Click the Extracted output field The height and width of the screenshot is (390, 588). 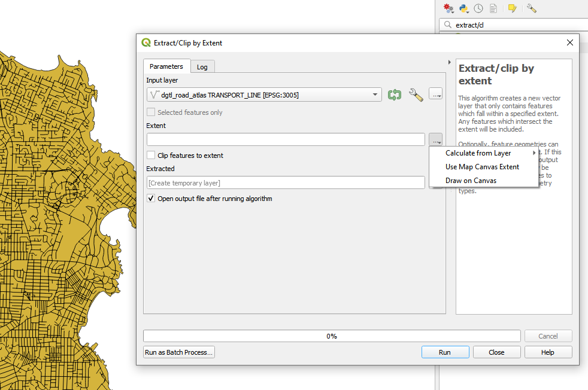286,183
